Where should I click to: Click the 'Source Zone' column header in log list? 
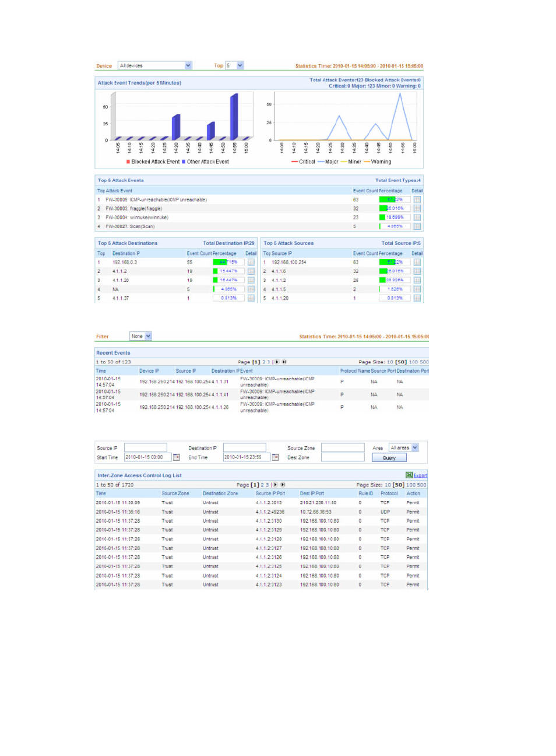tap(175, 494)
